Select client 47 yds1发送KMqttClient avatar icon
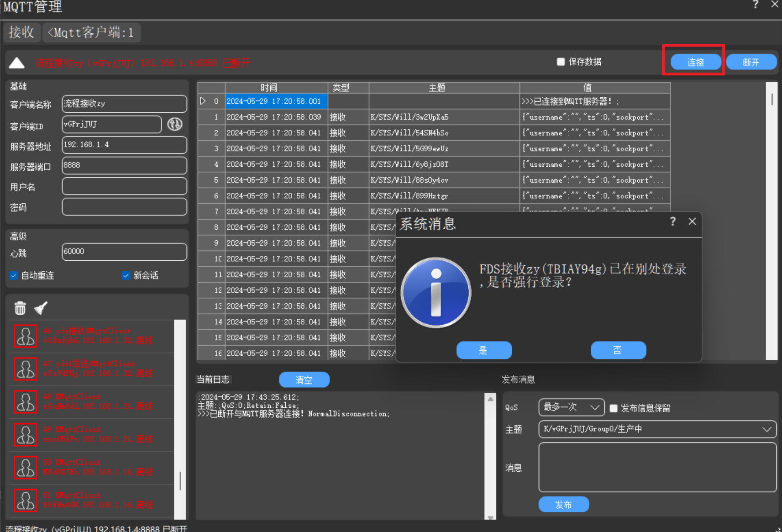 click(26, 369)
